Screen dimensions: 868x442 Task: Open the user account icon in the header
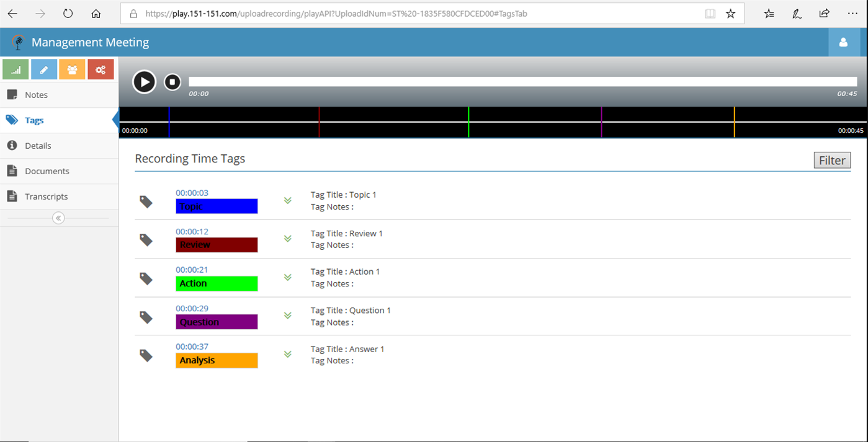pos(844,42)
